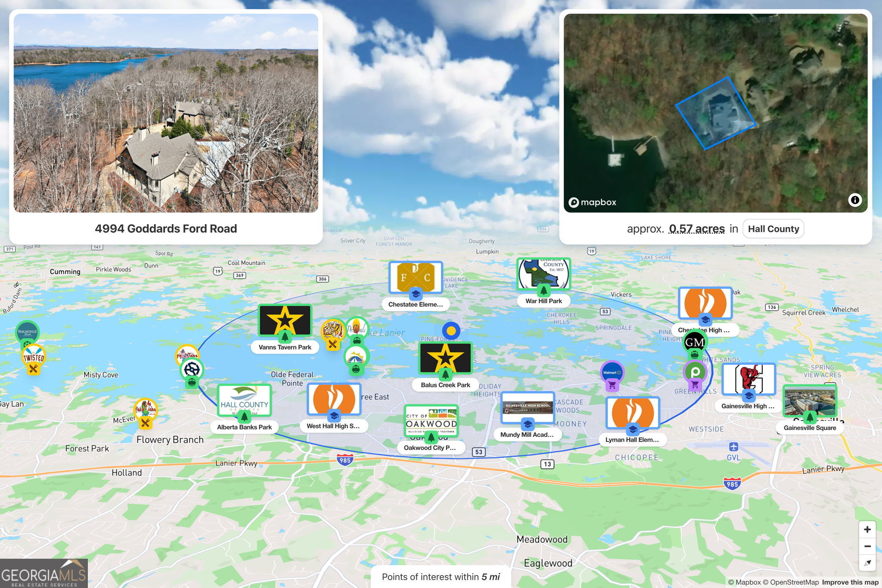
Task: Reset map bearing with compass button
Action: coord(867,563)
